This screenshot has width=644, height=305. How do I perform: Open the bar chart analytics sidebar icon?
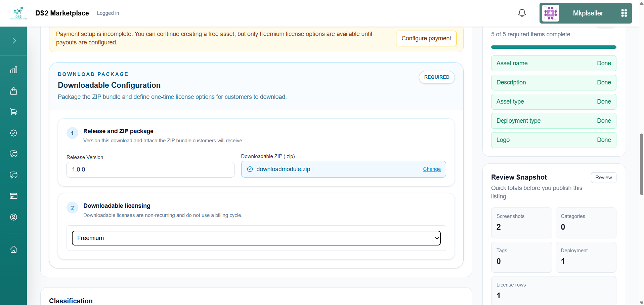[x=13, y=70]
